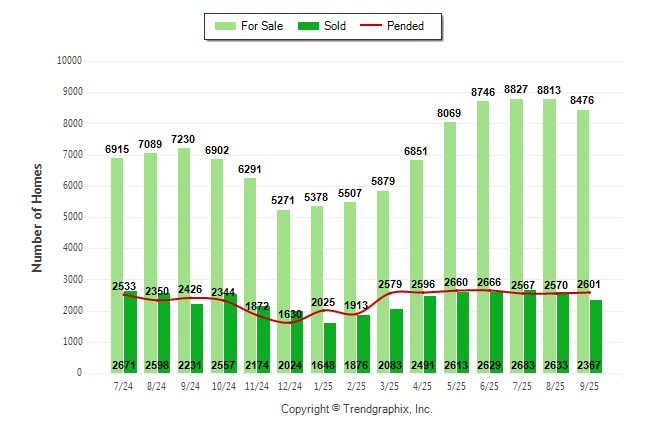
Task: Click the 4/25 x-axis month label
Action: click(x=423, y=385)
